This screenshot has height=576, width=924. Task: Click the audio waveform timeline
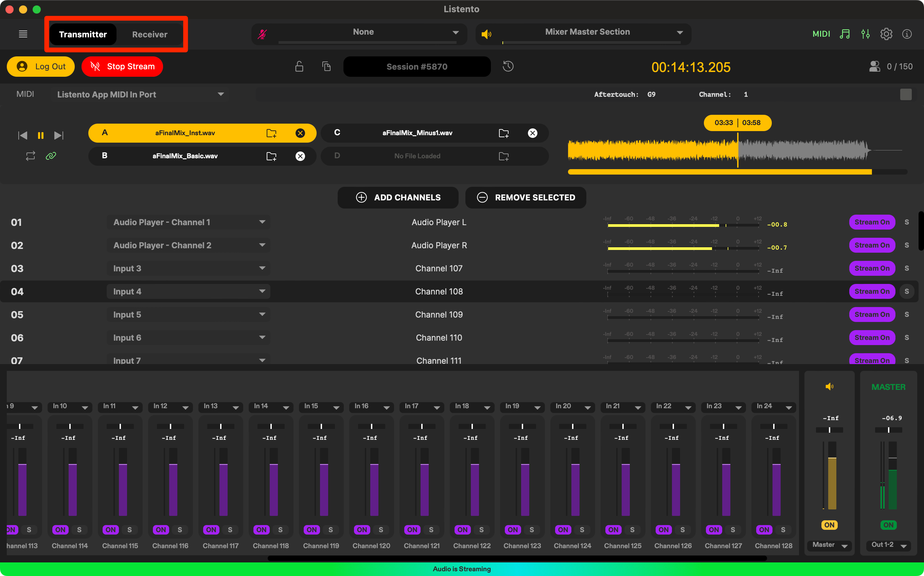click(x=735, y=150)
